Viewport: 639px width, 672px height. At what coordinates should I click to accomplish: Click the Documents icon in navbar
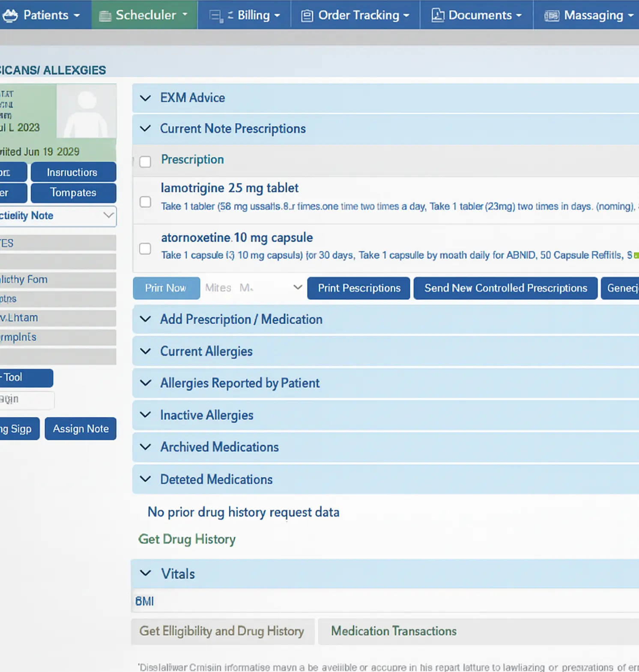pyautogui.click(x=437, y=15)
